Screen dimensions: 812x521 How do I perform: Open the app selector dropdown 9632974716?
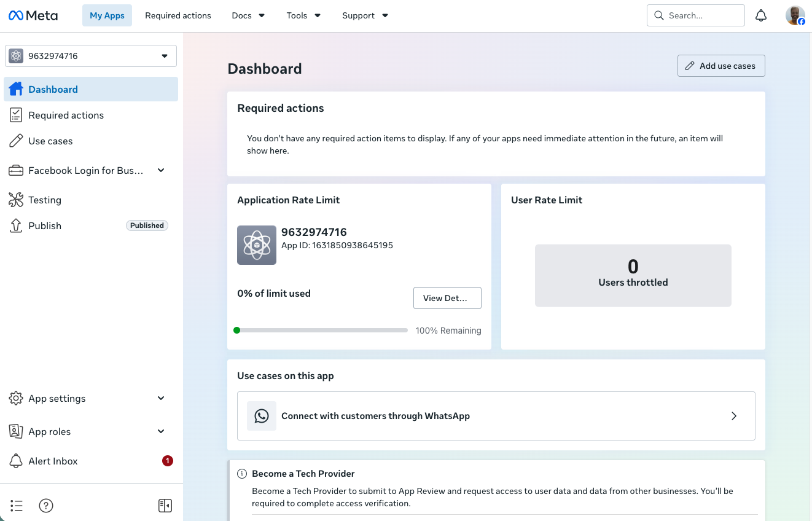91,56
